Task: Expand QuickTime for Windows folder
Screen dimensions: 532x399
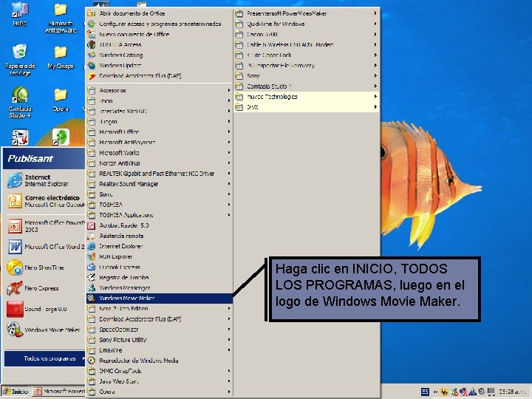Action: pos(307,24)
